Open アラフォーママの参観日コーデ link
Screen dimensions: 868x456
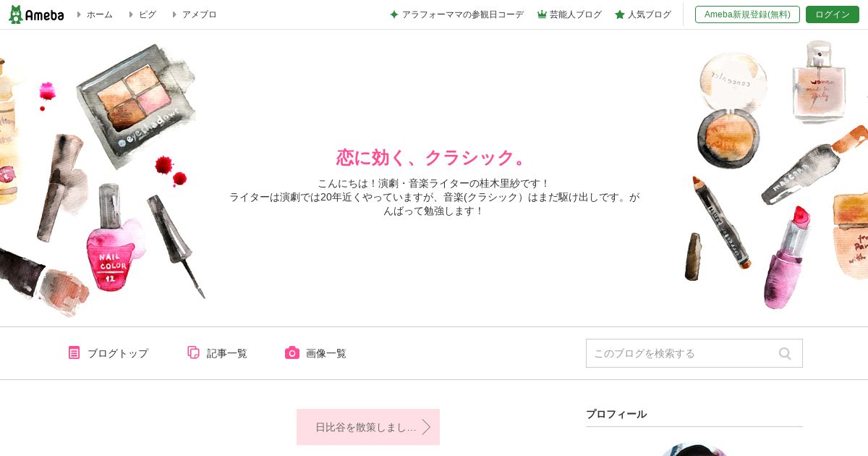(463, 14)
